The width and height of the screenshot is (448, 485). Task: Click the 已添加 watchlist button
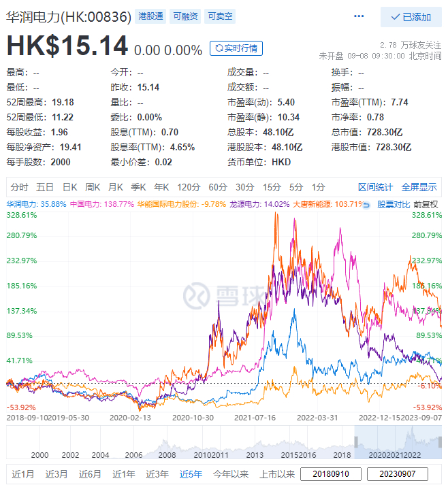coord(411,17)
